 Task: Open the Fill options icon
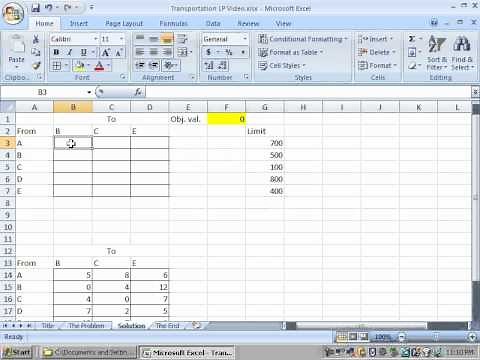(x=412, y=52)
